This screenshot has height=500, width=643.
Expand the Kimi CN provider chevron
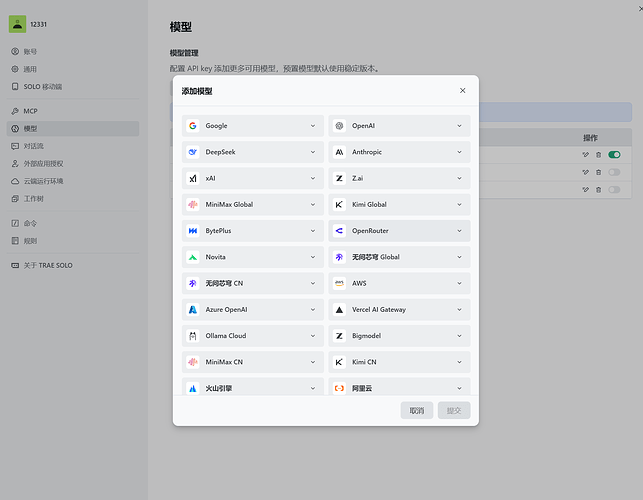459,362
